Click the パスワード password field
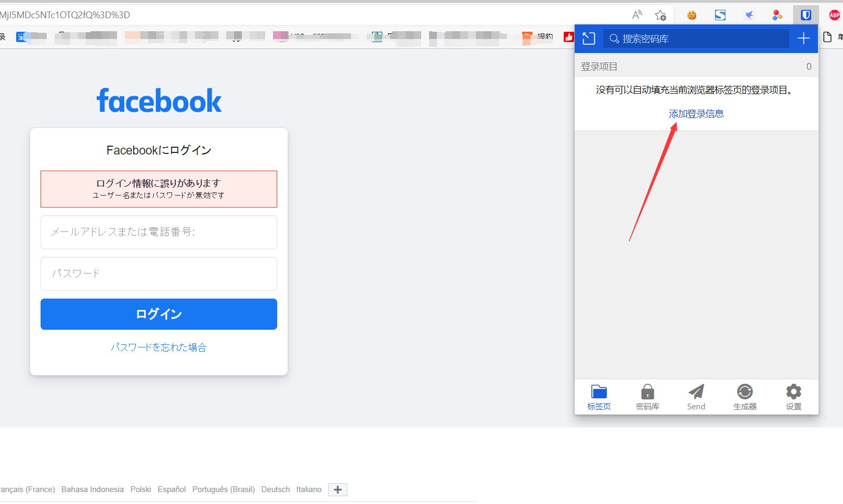The image size is (843, 504). tap(159, 274)
